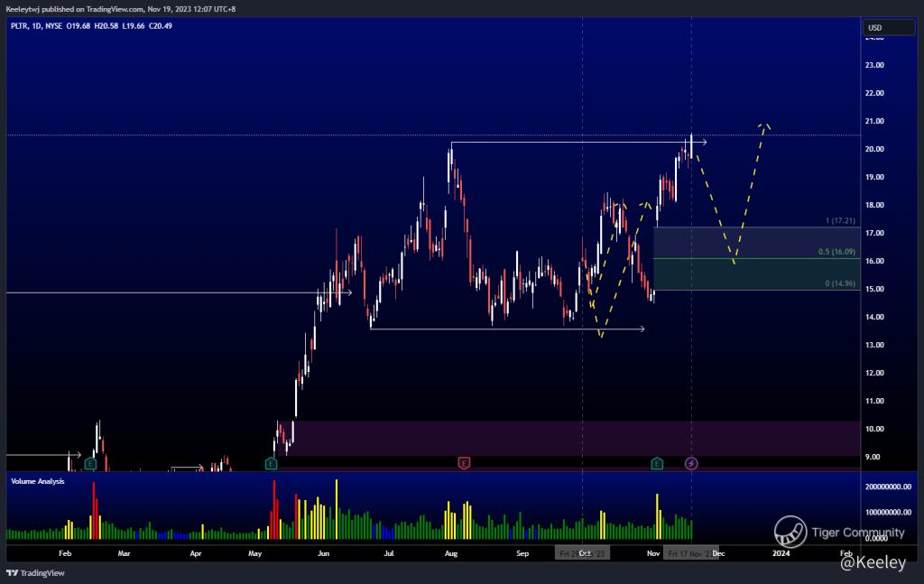Click the 19.00 price axis label
This screenshot has width=924, height=584.
click(874, 177)
